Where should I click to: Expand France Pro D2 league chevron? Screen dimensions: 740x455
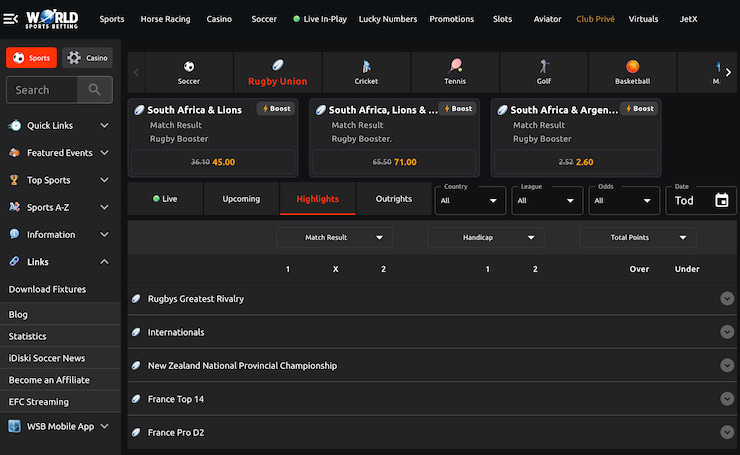coord(727,432)
